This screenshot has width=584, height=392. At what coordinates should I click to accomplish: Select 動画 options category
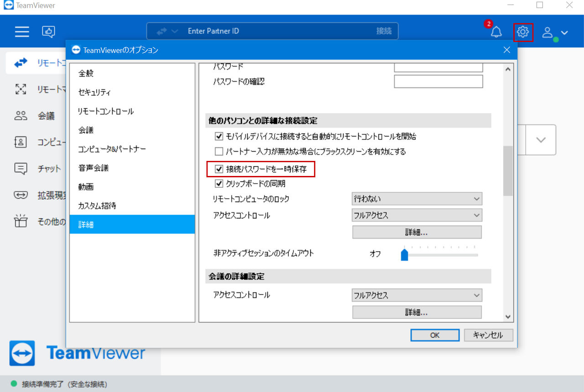(132, 187)
